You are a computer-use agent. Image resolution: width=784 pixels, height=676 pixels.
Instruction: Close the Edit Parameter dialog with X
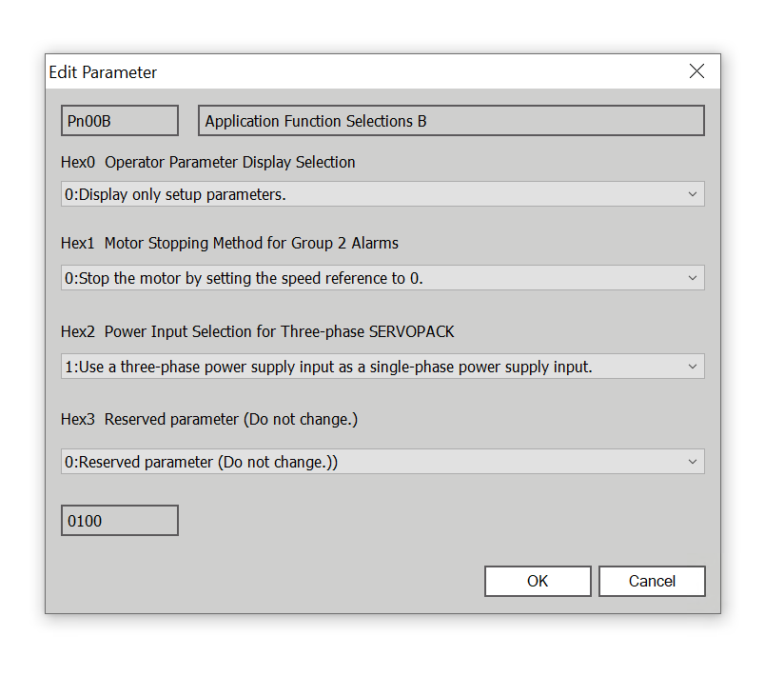(x=696, y=71)
